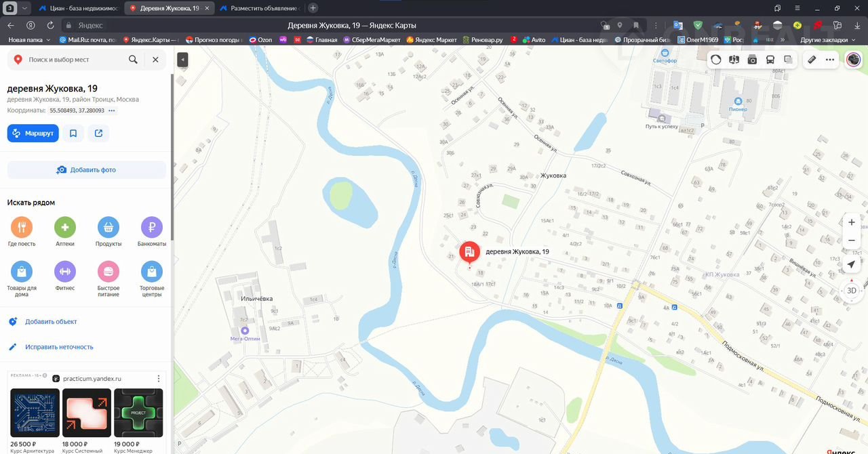This screenshot has width=868, height=454.
Task: Open the ruler distance measuring tool
Action: click(812, 60)
